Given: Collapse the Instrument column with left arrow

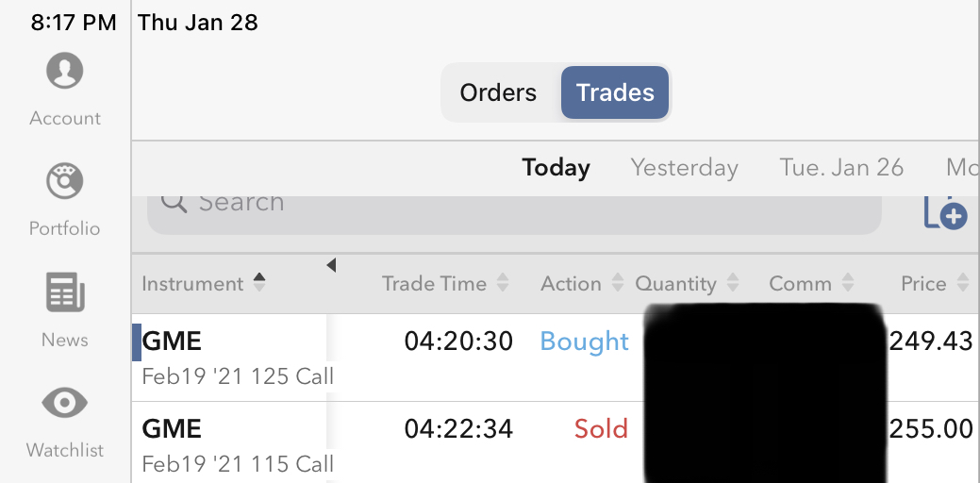Looking at the screenshot, I should [331, 266].
